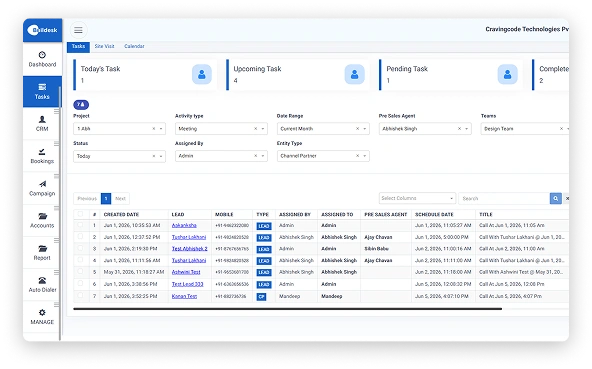
Task: Check the Test Abhishek 2 row
Action: pyautogui.click(x=80, y=249)
